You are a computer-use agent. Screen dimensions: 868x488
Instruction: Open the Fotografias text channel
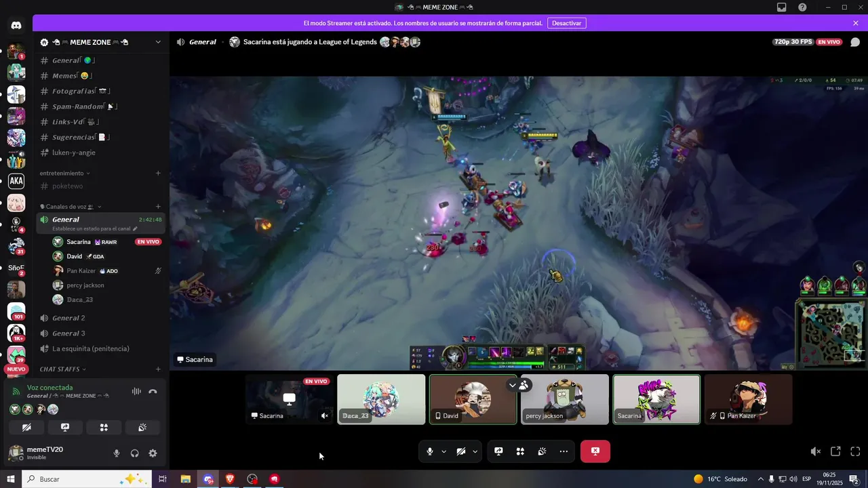tap(100, 91)
